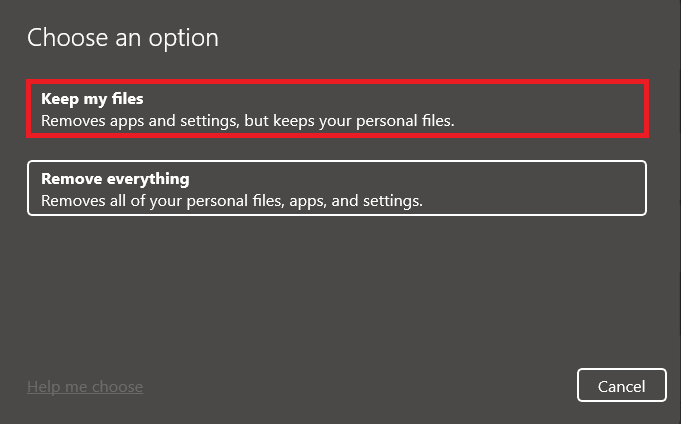The image size is (681, 424).
Task: Get help choosing a reset option
Action: [85, 386]
